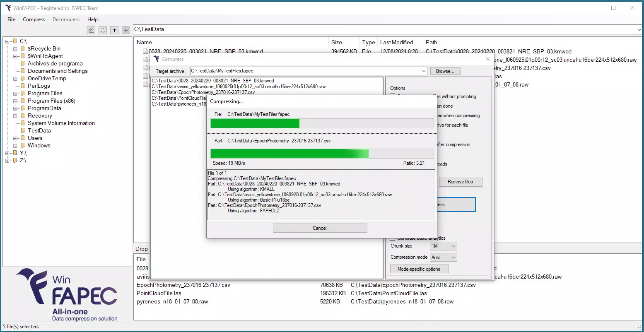This screenshot has height=332, width=644.
Task: Open Mode-specific options
Action: pyautogui.click(x=419, y=269)
